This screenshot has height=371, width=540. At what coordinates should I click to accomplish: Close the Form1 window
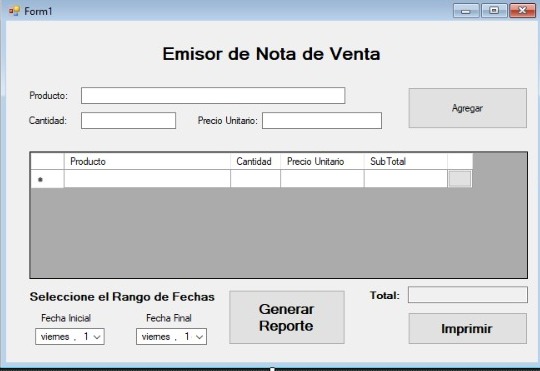[522, 10]
